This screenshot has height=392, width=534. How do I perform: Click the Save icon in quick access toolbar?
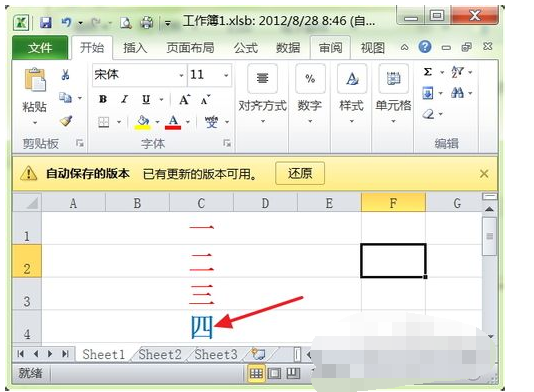(x=46, y=23)
